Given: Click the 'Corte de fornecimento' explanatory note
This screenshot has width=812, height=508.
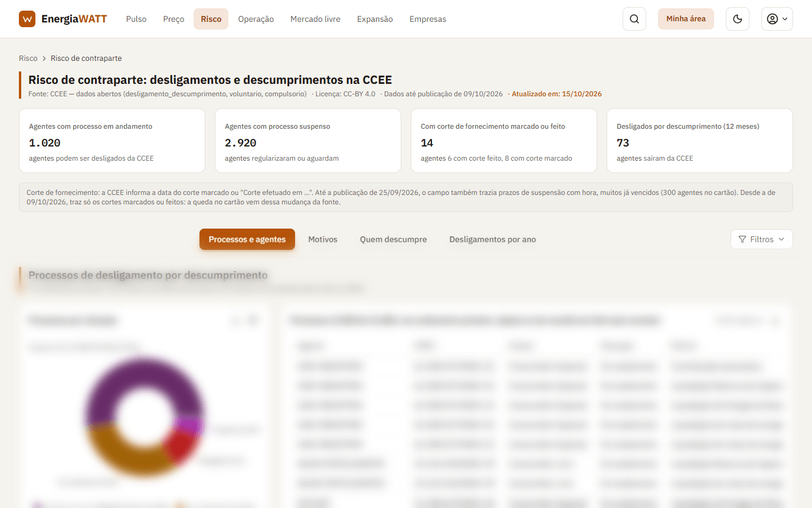Looking at the screenshot, I should pos(406,197).
